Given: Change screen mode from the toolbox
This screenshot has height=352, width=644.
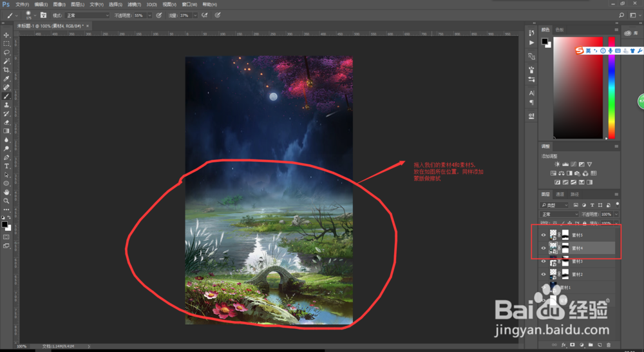Looking at the screenshot, I should pyautogui.click(x=6, y=246).
